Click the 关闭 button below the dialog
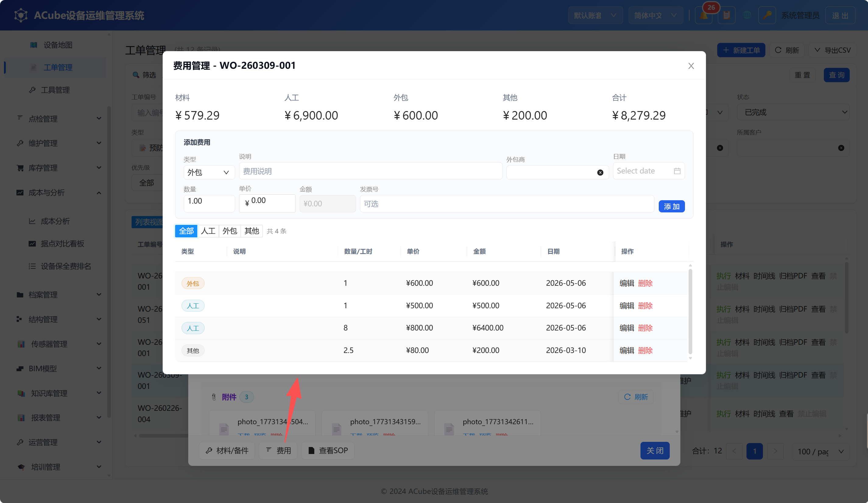The height and width of the screenshot is (503, 868). point(655,450)
